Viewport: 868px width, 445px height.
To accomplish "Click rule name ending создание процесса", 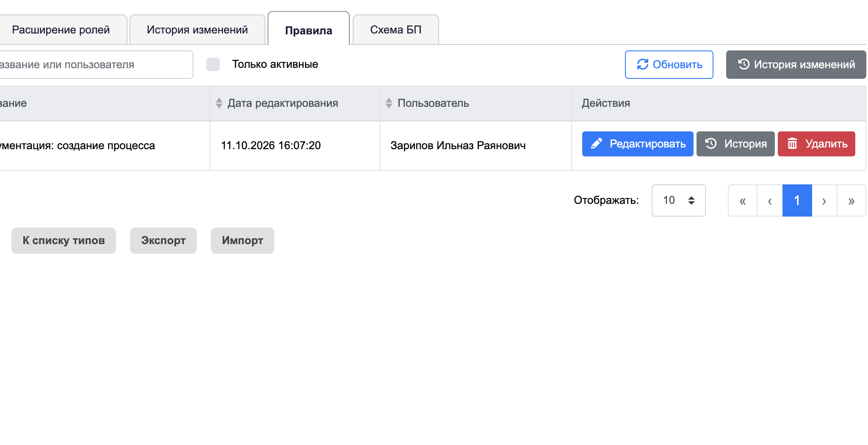I will [77, 145].
